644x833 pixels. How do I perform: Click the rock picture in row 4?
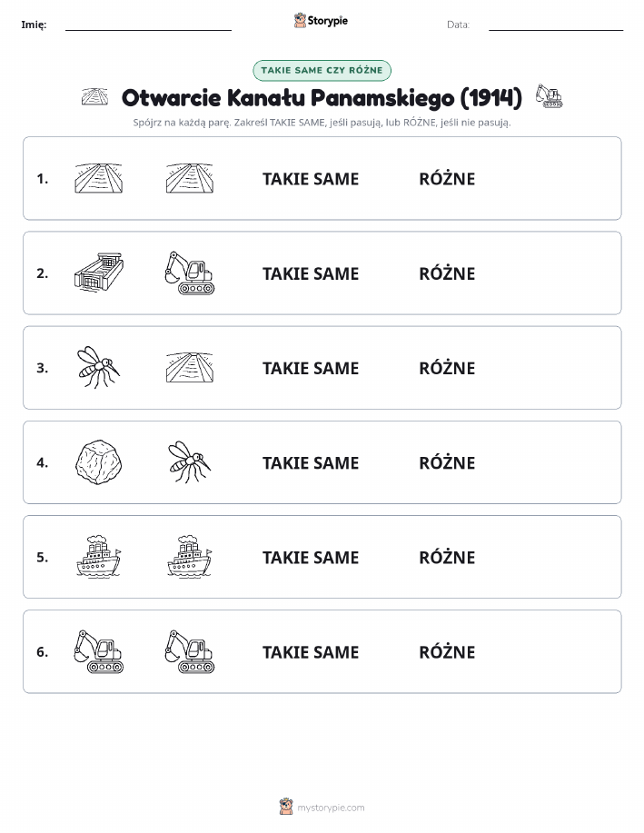point(98,461)
